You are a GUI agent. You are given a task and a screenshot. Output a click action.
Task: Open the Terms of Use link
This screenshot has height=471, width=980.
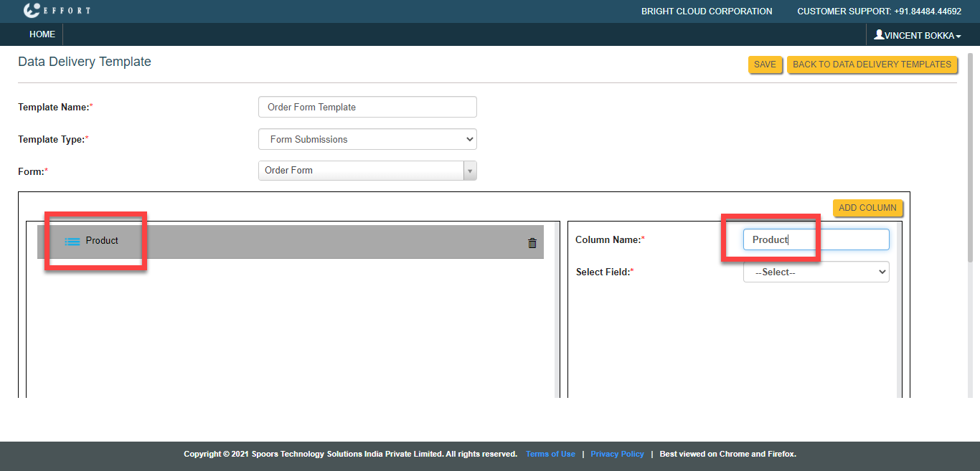(550, 454)
